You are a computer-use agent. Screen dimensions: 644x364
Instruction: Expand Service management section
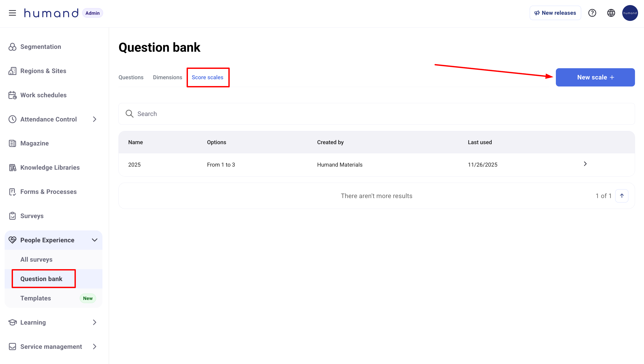(x=95, y=346)
